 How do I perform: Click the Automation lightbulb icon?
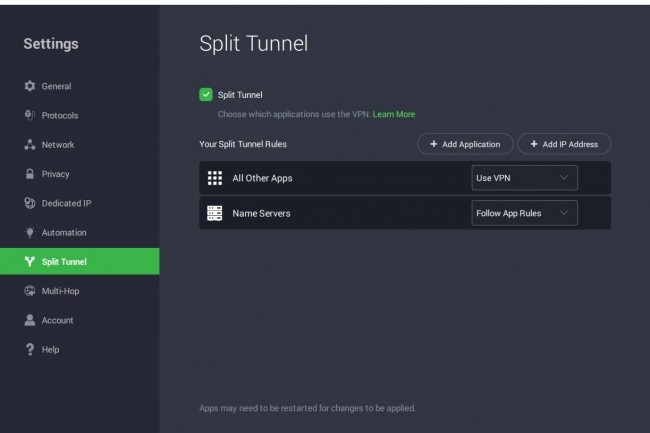[x=30, y=233]
